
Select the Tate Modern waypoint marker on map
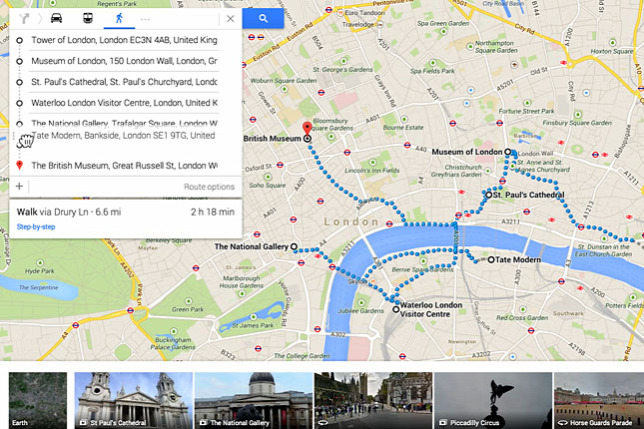[x=491, y=259]
